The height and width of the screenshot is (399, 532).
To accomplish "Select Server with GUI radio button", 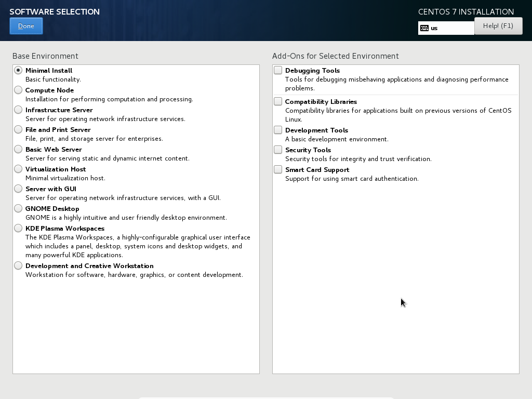I will pos(18,188).
